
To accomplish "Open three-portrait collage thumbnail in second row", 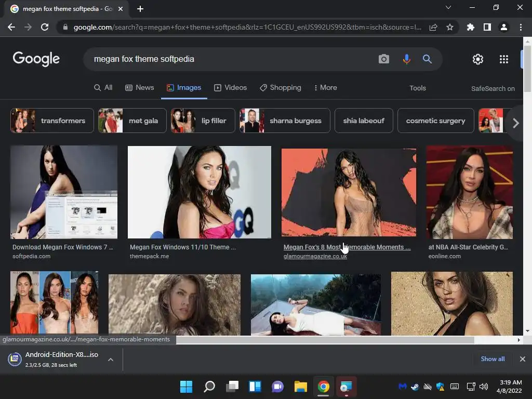I will pos(54,303).
